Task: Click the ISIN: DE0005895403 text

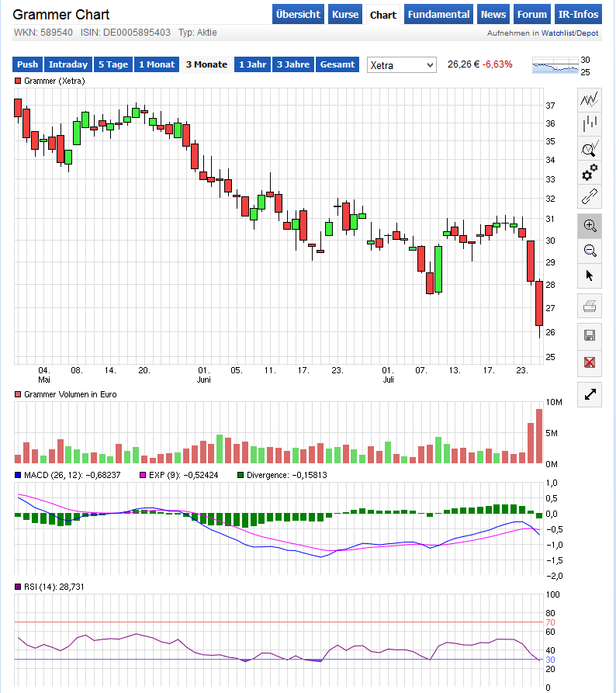Action: 126,33
